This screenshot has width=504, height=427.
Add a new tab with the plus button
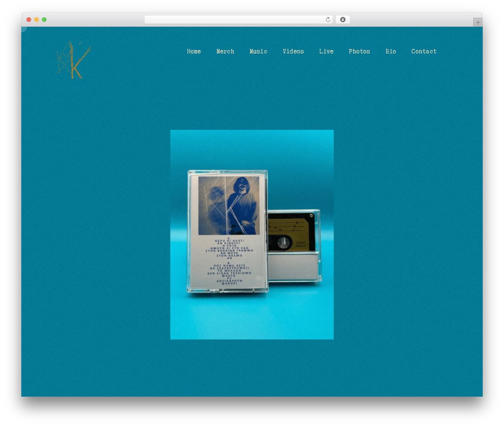tap(478, 22)
